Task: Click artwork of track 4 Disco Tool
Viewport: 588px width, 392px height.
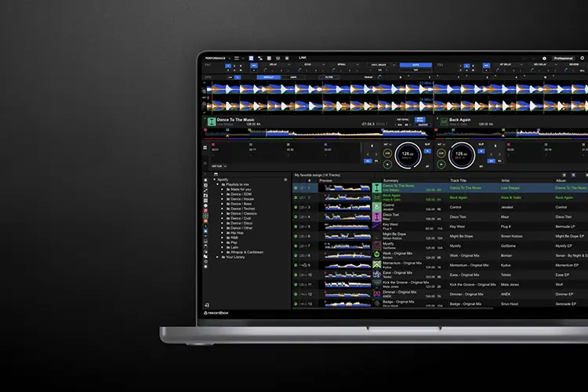Action: pos(377,217)
